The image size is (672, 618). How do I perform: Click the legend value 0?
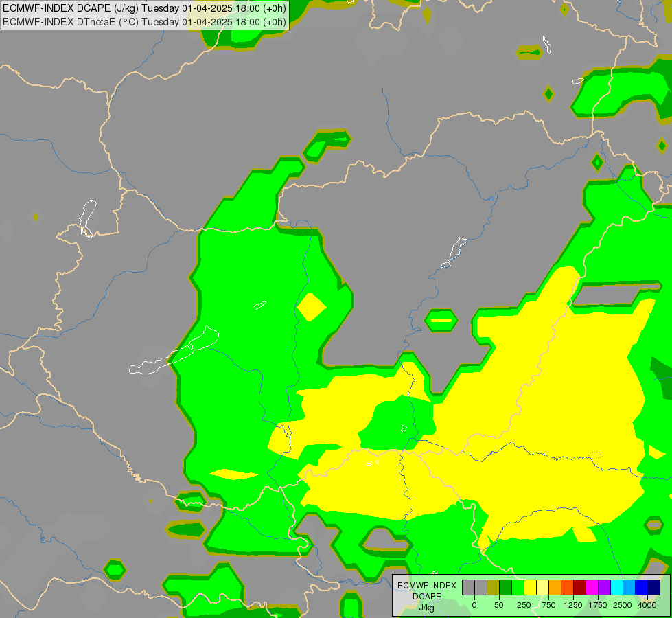click(x=474, y=605)
